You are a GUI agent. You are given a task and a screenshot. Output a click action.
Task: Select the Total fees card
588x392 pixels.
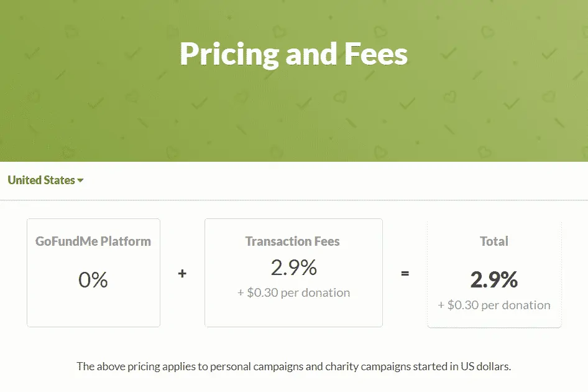point(494,273)
